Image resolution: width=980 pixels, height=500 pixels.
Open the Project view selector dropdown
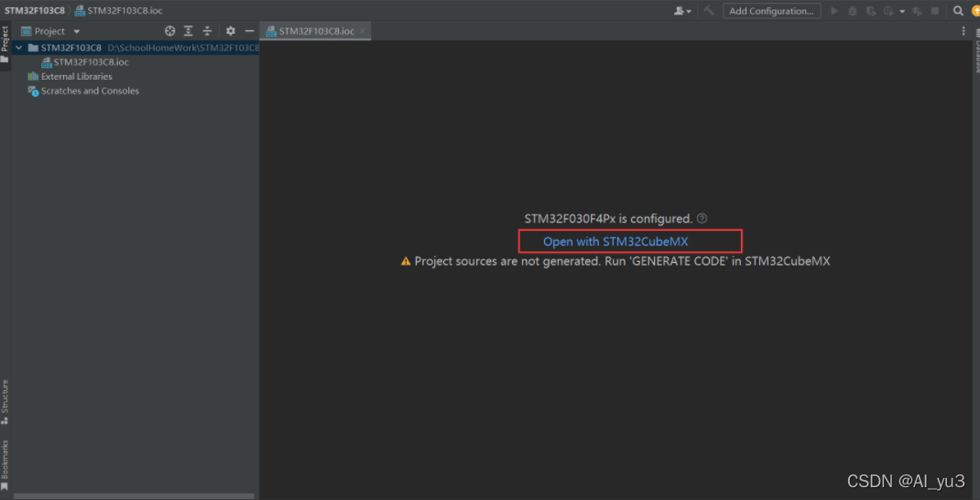pos(51,31)
